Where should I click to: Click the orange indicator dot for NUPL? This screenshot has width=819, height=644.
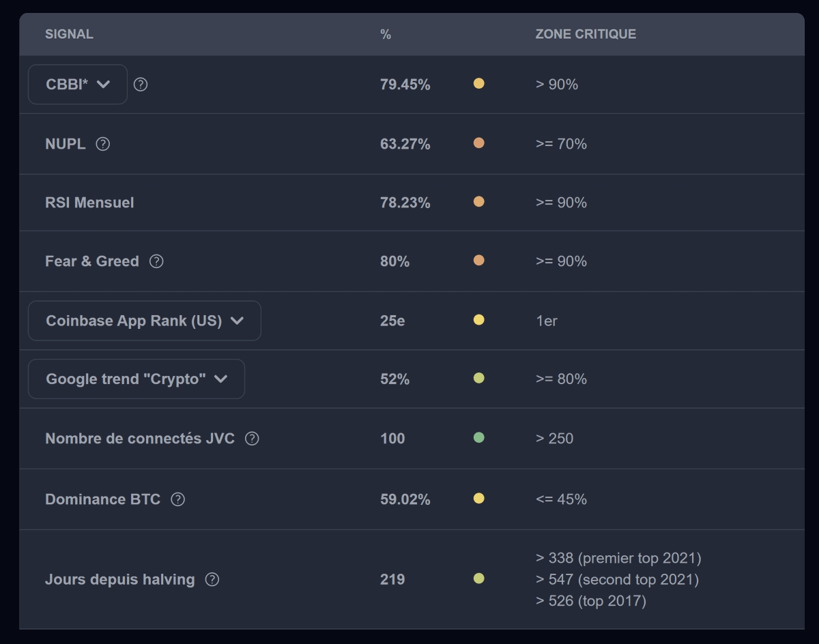(479, 143)
